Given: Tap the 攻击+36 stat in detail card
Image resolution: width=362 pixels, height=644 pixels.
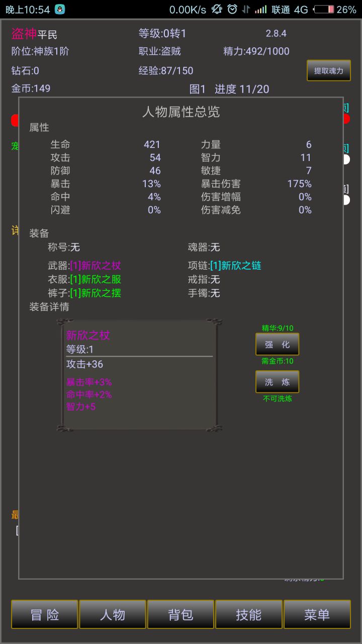Looking at the screenshot, I should pyautogui.click(x=84, y=364).
